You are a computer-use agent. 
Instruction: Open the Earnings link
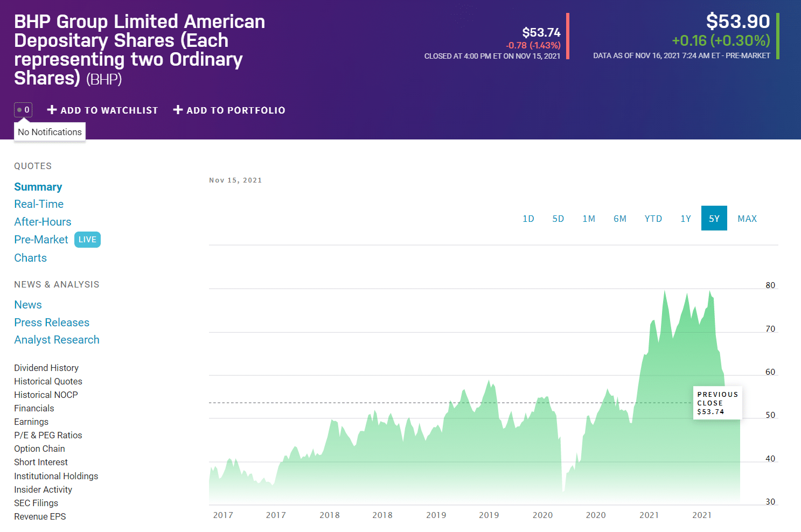(31, 422)
